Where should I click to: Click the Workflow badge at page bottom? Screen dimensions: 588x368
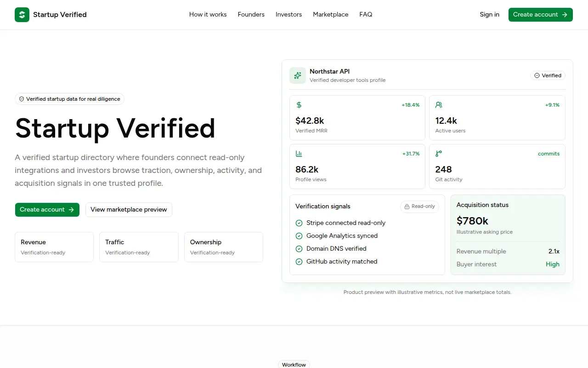(294, 364)
